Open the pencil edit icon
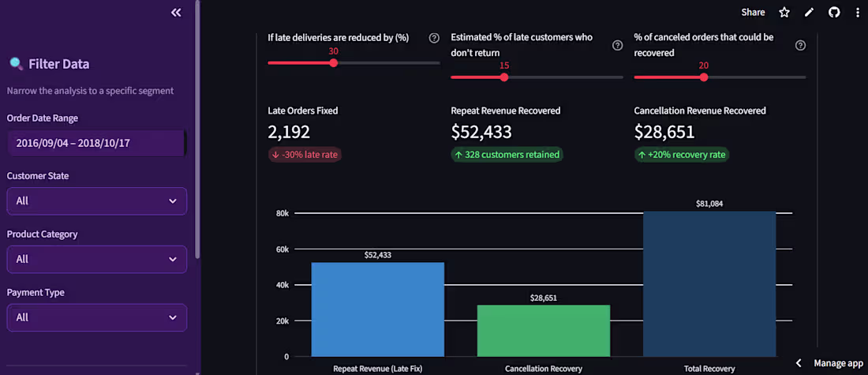 point(810,12)
